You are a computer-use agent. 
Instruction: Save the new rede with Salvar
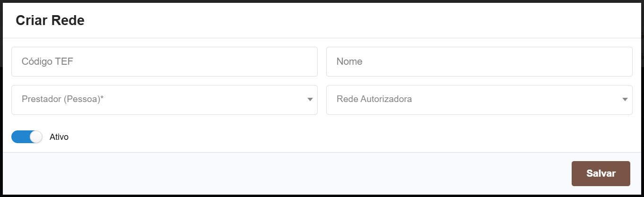tap(600, 173)
